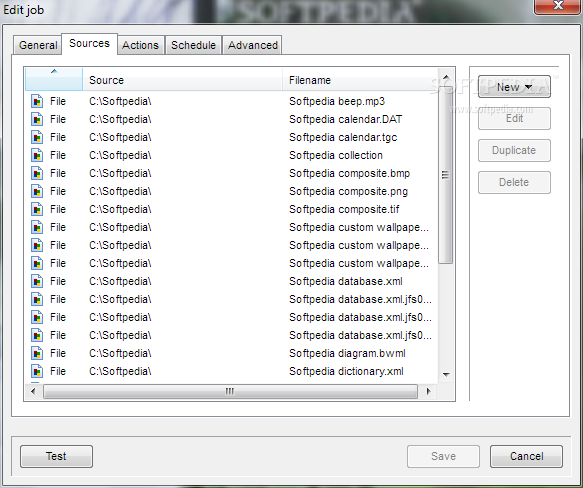This screenshot has height=488, width=583.
Task: Select filename Softpedia database.xml
Action: [x=346, y=281]
